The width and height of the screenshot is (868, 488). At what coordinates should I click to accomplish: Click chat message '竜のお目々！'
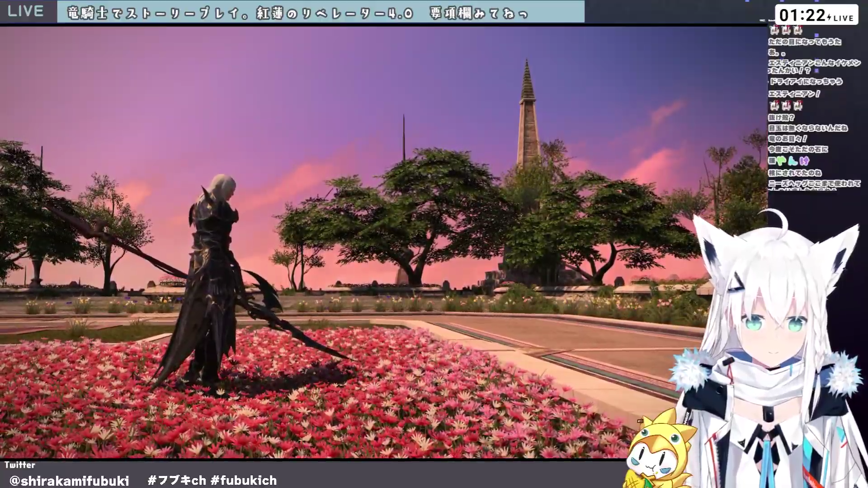coord(788,139)
